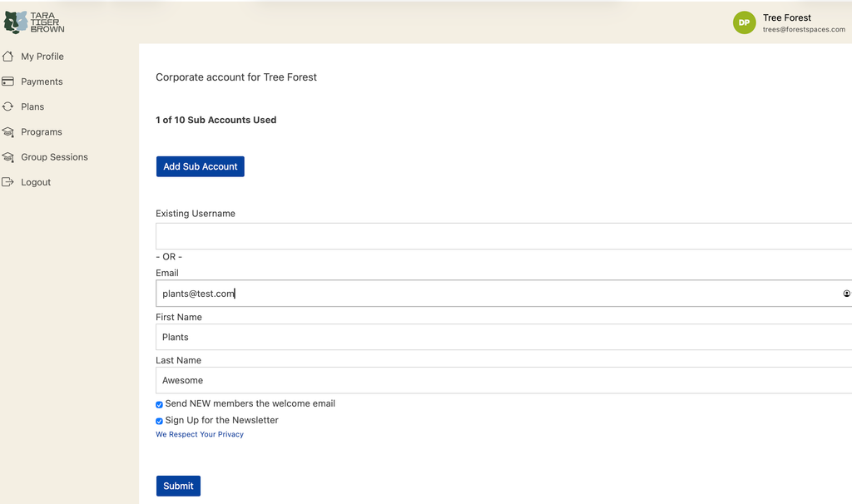
Task: Click the Programs graduation cap icon
Action: pos(7,132)
